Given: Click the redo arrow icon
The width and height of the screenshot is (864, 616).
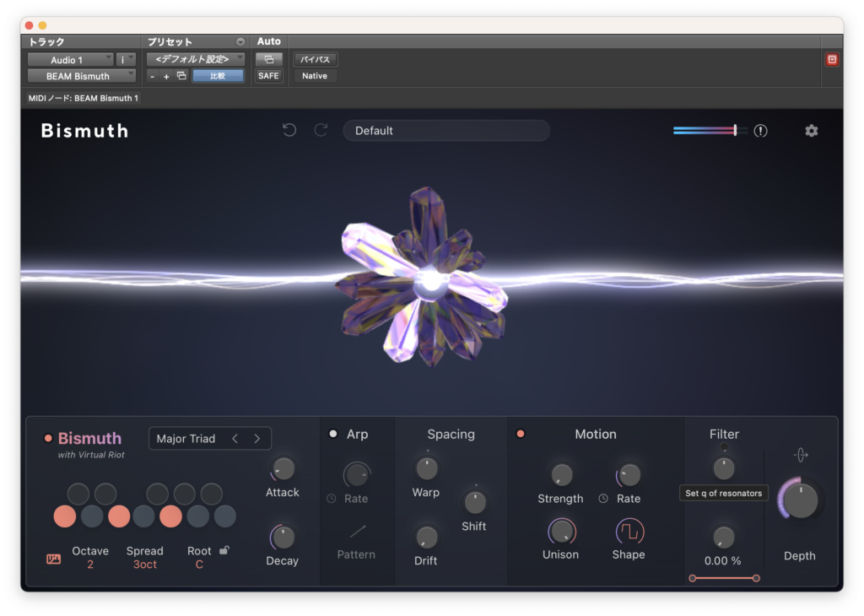Looking at the screenshot, I should (x=321, y=130).
